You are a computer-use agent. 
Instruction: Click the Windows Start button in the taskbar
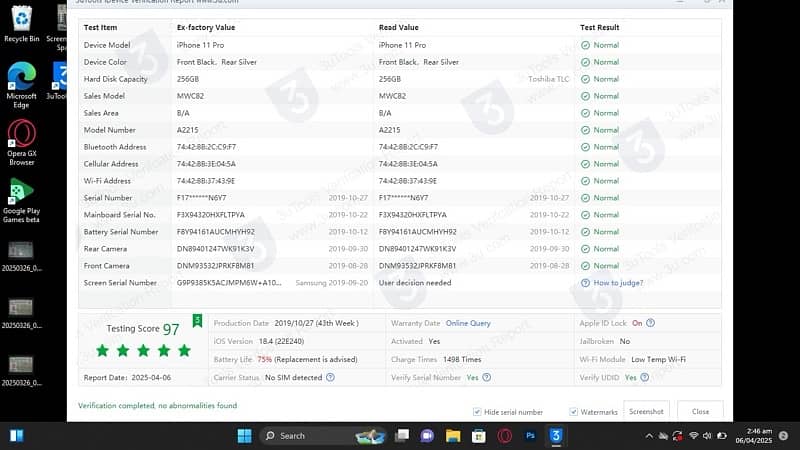click(244, 436)
